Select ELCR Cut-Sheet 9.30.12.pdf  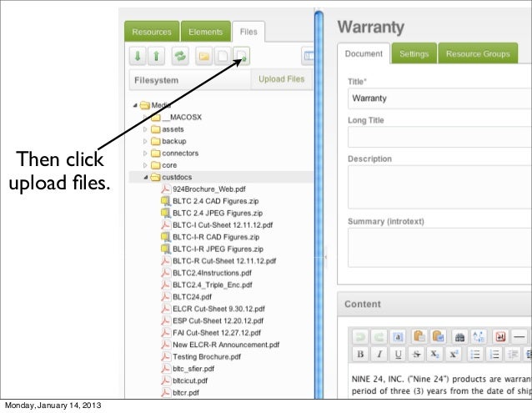tap(218, 309)
